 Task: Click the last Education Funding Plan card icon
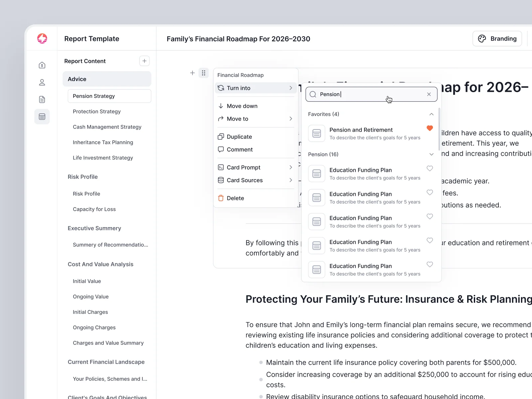coord(317,270)
